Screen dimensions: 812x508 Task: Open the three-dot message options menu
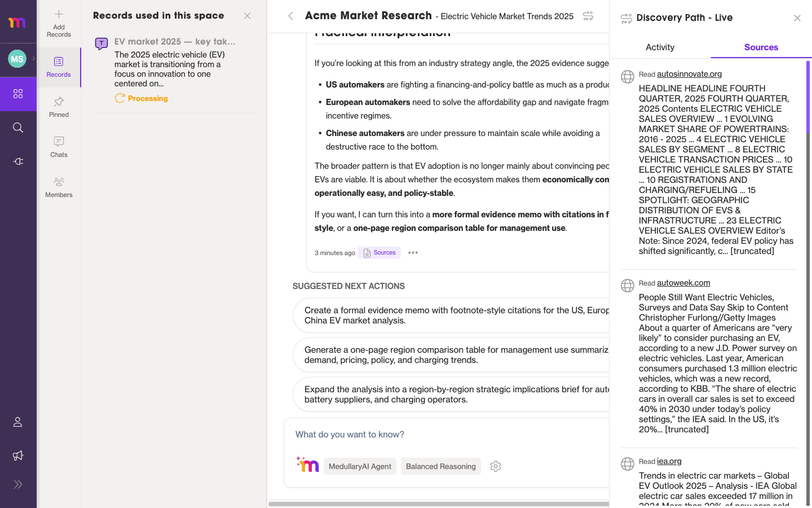[x=413, y=253]
